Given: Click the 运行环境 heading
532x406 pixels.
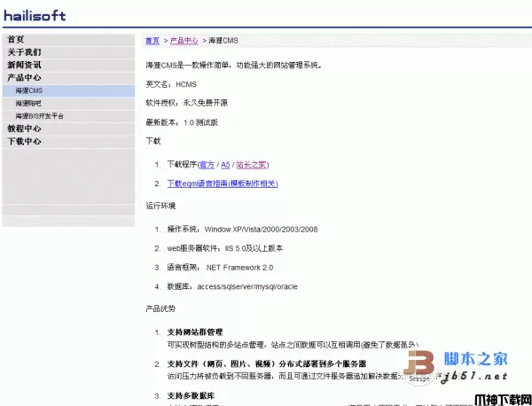Looking at the screenshot, I should [160, 206].
